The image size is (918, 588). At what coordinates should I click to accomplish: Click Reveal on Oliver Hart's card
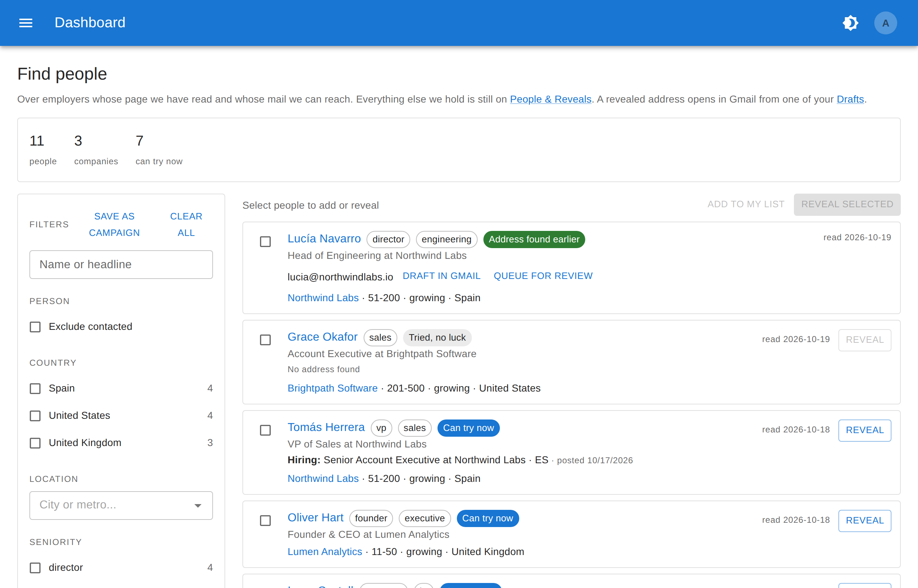tap(865, 521)
